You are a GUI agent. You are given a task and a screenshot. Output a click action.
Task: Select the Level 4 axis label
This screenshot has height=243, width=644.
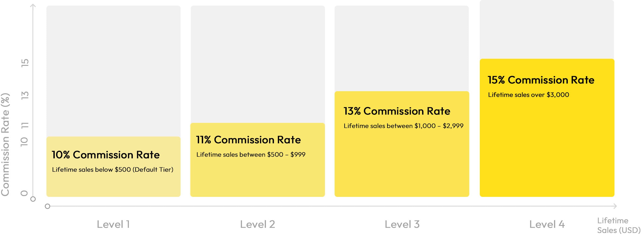tap(547, 224)
